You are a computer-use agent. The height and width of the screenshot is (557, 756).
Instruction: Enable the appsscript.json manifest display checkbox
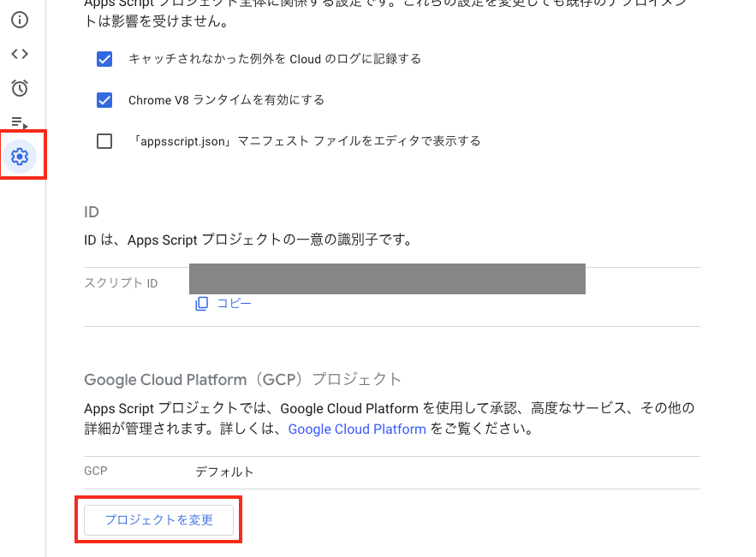point(104,141)
